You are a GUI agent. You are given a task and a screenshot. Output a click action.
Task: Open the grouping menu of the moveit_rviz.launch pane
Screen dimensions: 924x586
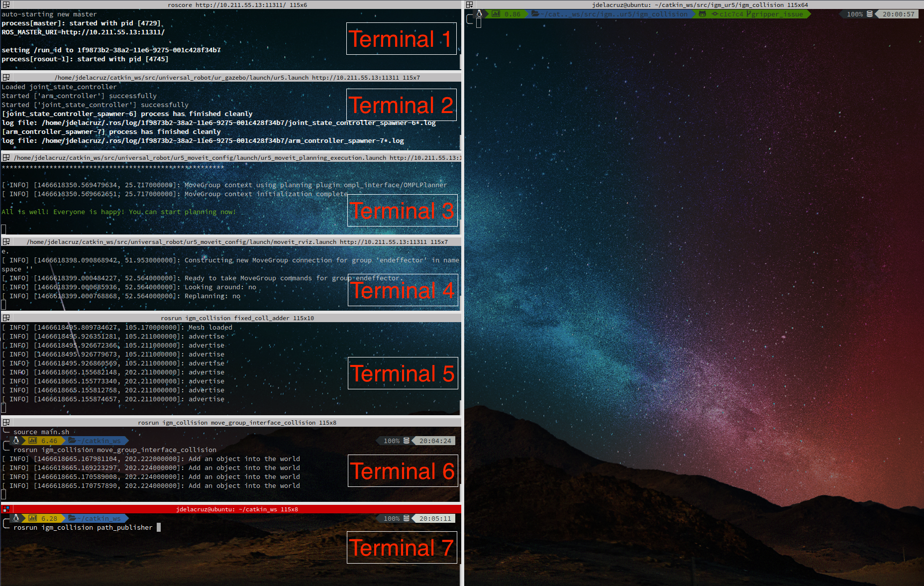(x=6, y=241)
